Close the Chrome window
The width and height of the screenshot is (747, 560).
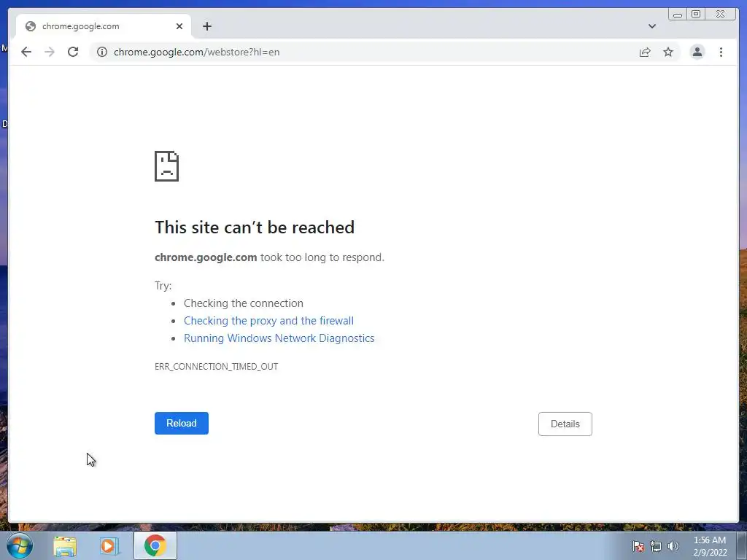coord(720,15)
